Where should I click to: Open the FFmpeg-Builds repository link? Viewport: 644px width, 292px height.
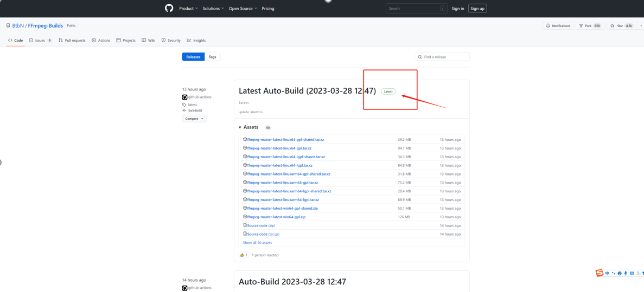(x=46, y=25)
